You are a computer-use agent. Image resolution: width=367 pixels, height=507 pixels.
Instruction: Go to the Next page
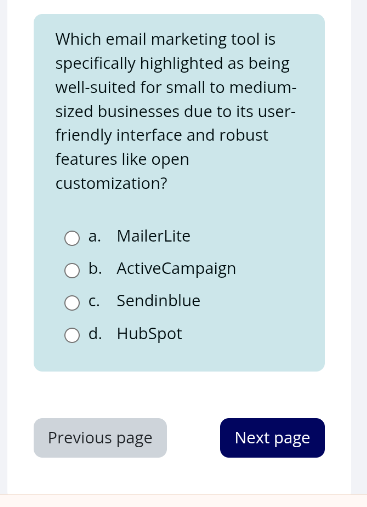click(272, 438)
